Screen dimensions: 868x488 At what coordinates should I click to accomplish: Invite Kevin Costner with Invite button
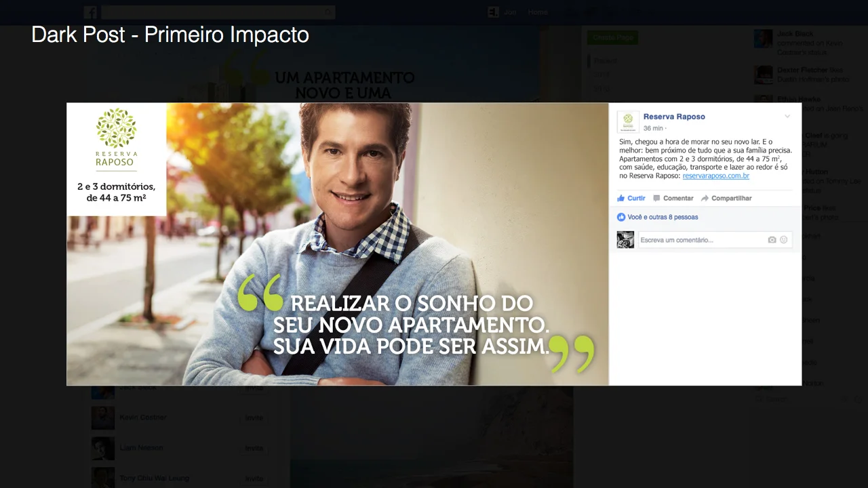pos(254,418)
